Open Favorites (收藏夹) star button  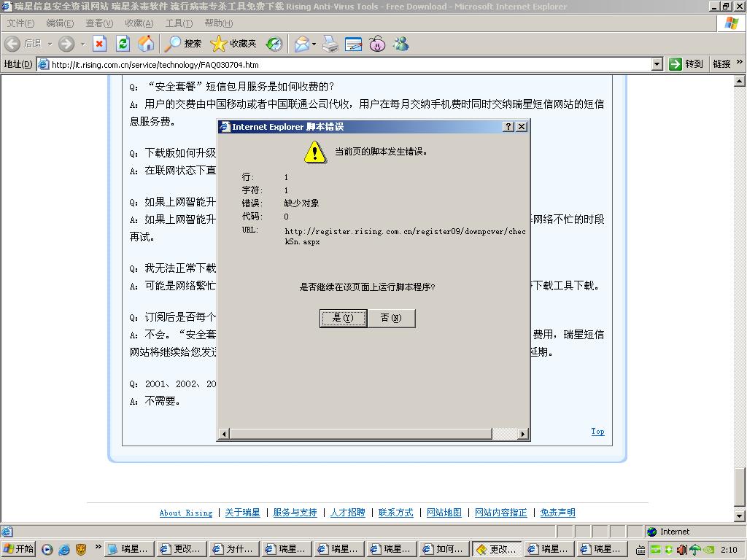tap(233, 44)
